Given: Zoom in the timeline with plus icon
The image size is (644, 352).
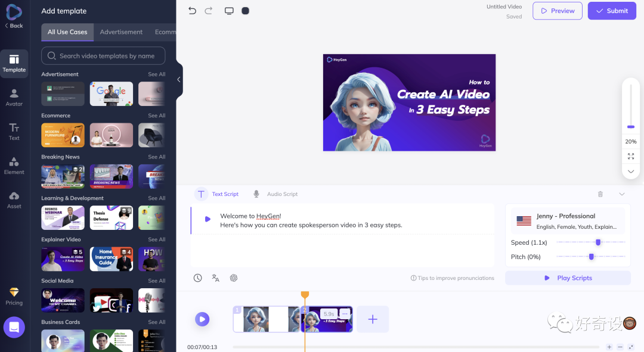Looking at the screenshot, I should click(609, 347).
